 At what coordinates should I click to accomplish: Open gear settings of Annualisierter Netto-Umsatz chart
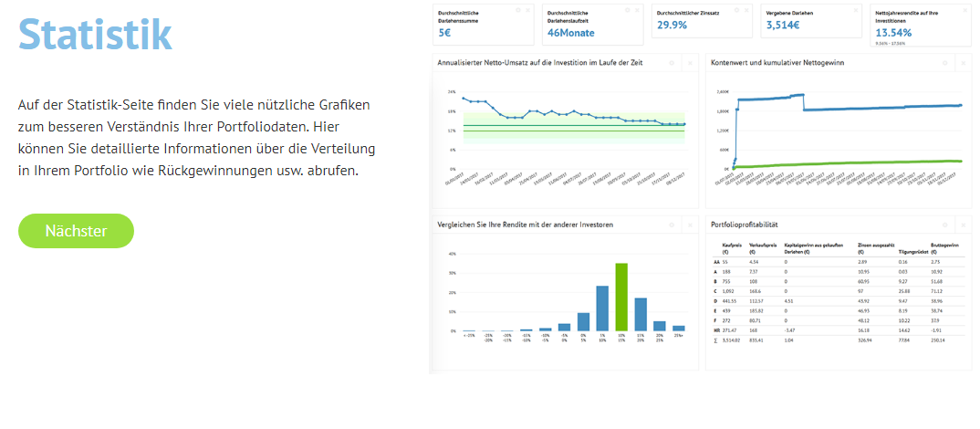[x=672, y=63]
